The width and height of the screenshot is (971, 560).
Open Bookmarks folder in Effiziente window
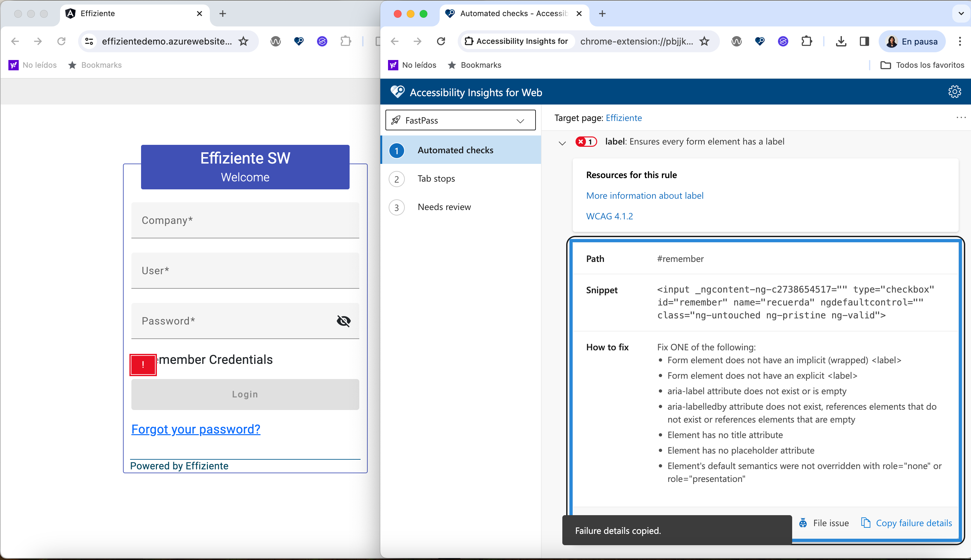coord(95,65)
